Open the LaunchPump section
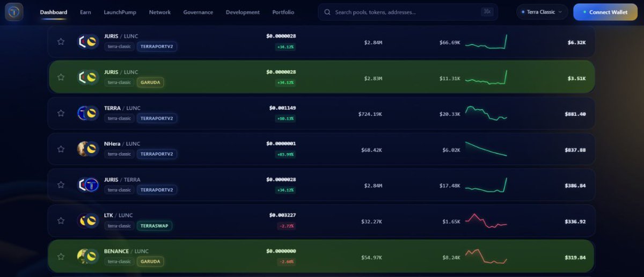 (x=120, y=12)
